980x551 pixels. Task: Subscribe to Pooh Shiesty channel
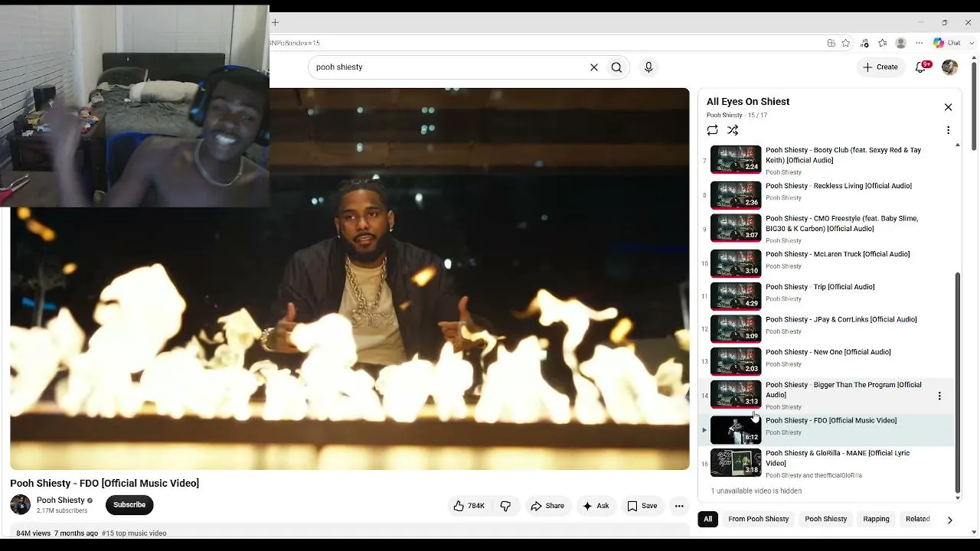[x=129, y=505]
